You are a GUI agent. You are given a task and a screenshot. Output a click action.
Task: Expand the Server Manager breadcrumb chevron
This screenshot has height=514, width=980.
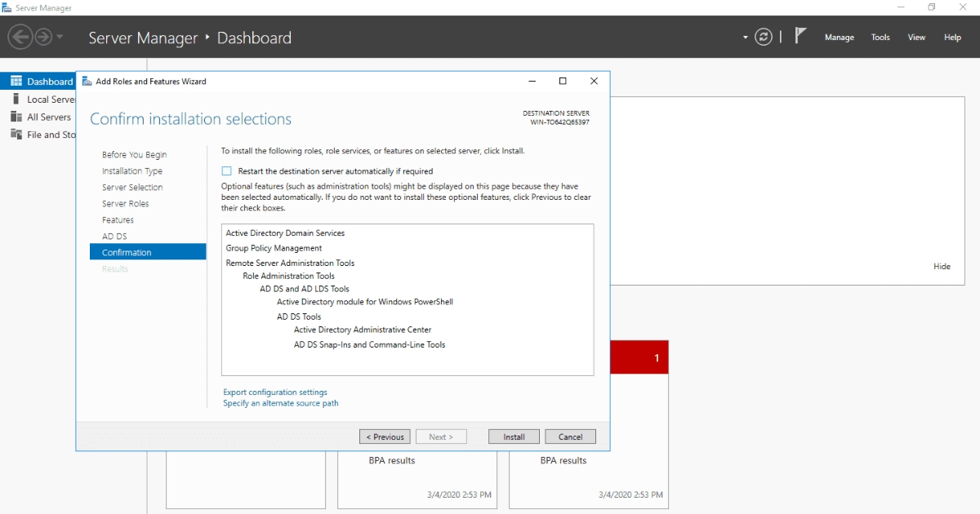[207, 38]
